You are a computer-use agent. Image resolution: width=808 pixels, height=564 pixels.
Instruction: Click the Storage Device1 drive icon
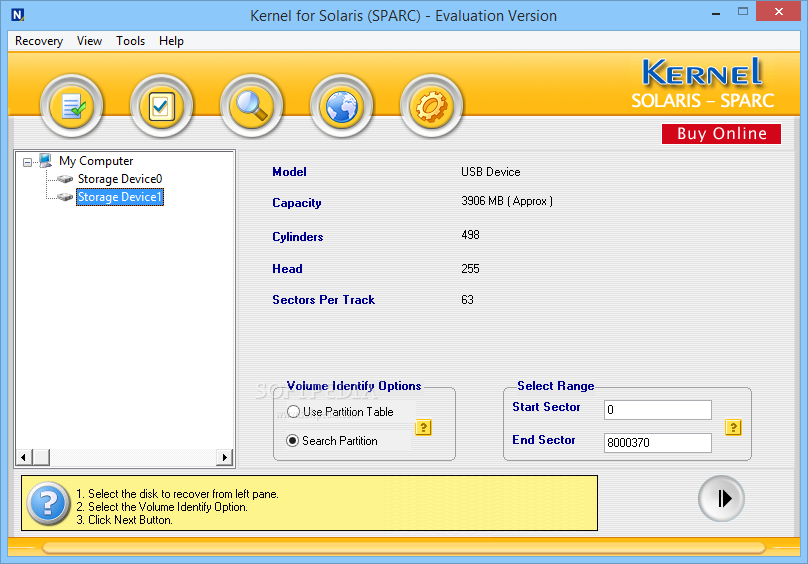pyautogui.click(x=65, y=197)
